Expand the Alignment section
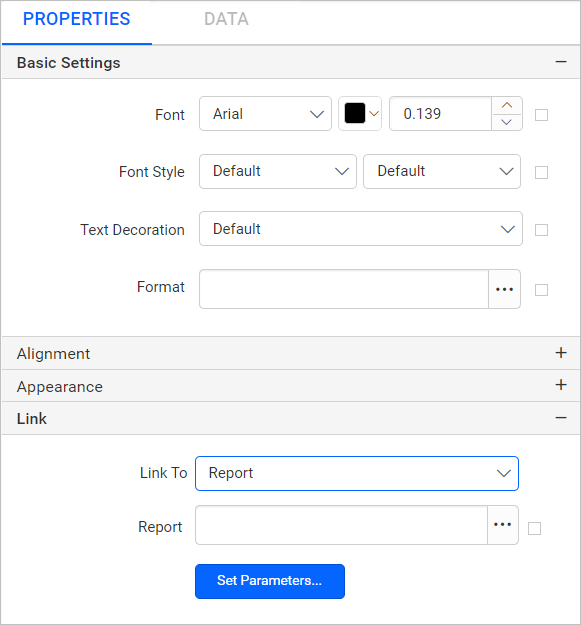The image size is (581, 625). pos(561,353)
